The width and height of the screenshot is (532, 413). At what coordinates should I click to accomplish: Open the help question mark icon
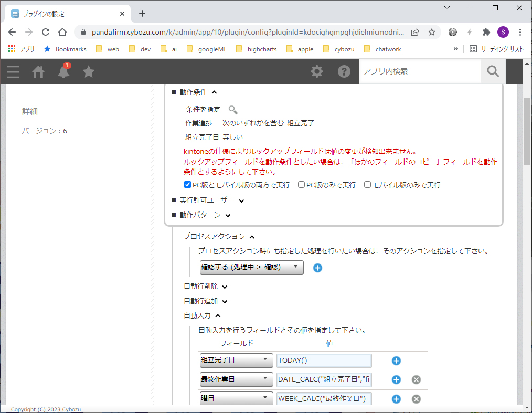click(344, 71)
